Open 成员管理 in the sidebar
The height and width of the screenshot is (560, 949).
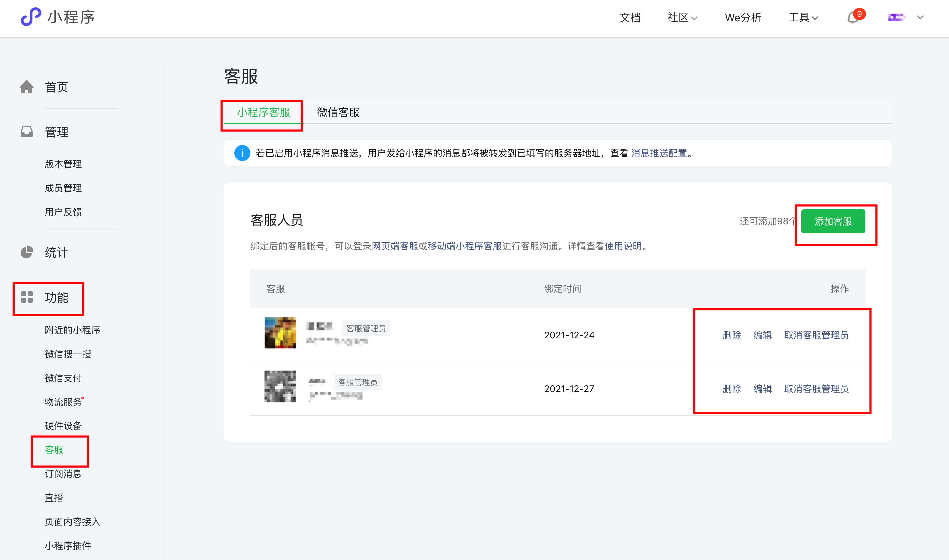coord(63,188)
